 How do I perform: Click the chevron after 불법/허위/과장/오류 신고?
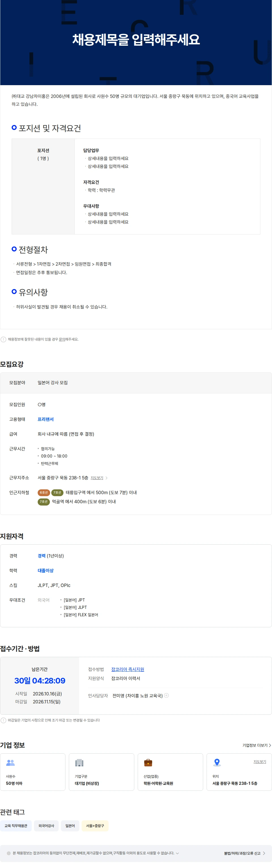(264, 853)
